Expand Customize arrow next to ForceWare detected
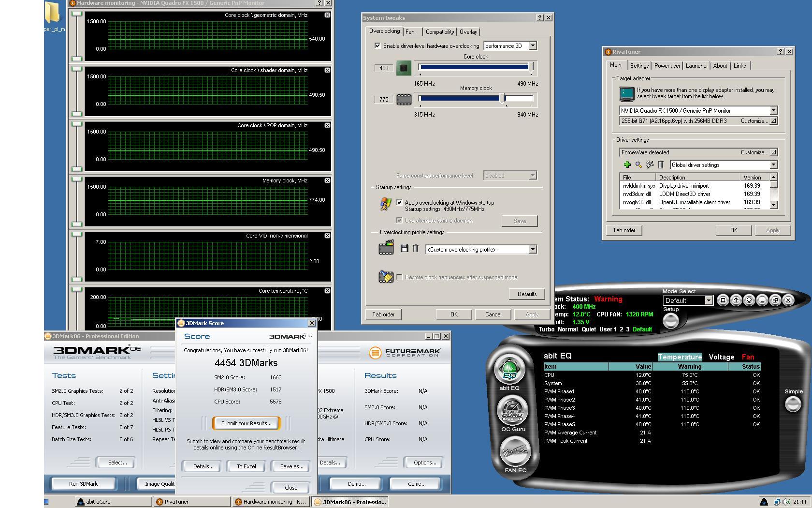Image resolution: width=812 pixels, height=508 pixels. (x=773, y=152)
